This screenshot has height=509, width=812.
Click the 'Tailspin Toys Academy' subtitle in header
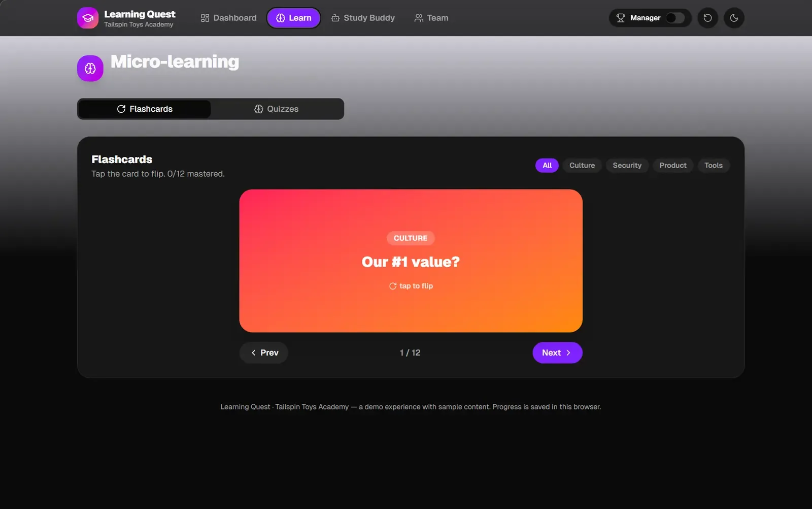pyautogui.click(x=139, y=24)
